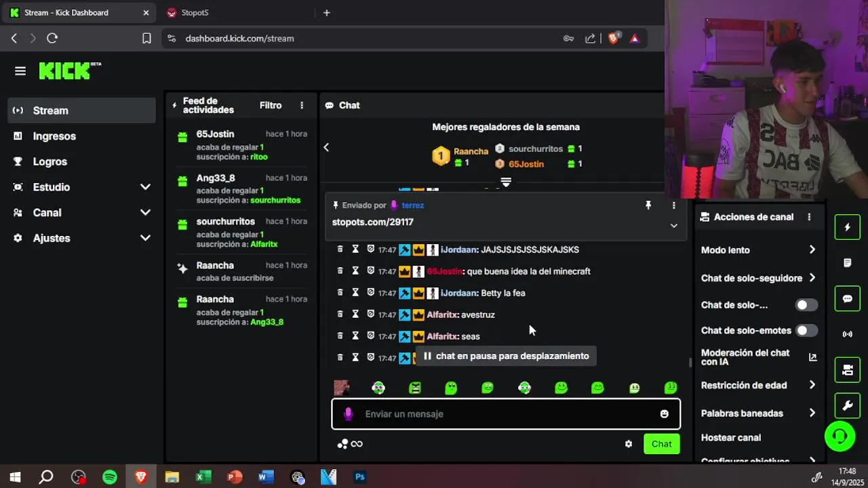The height and width of the screenshot is (488, 868).
Task: Click the Kick logo
Action: (69, 70)
